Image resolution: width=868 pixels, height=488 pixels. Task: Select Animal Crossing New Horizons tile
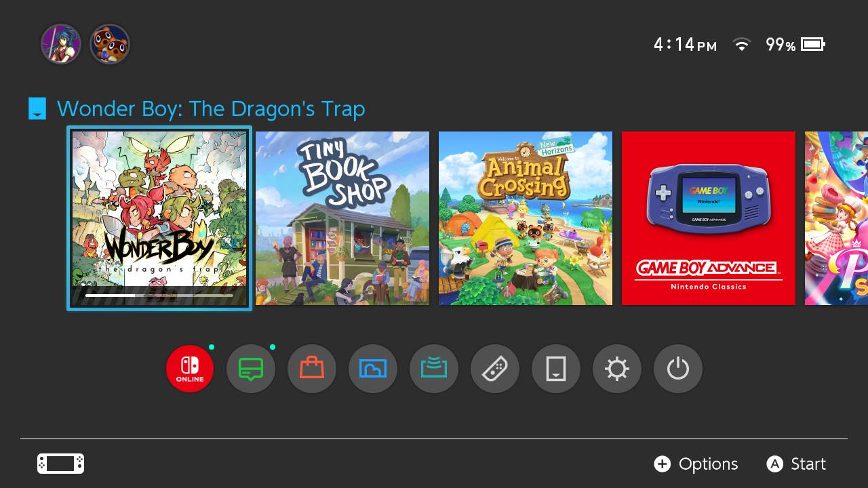(x=526, y=218)
